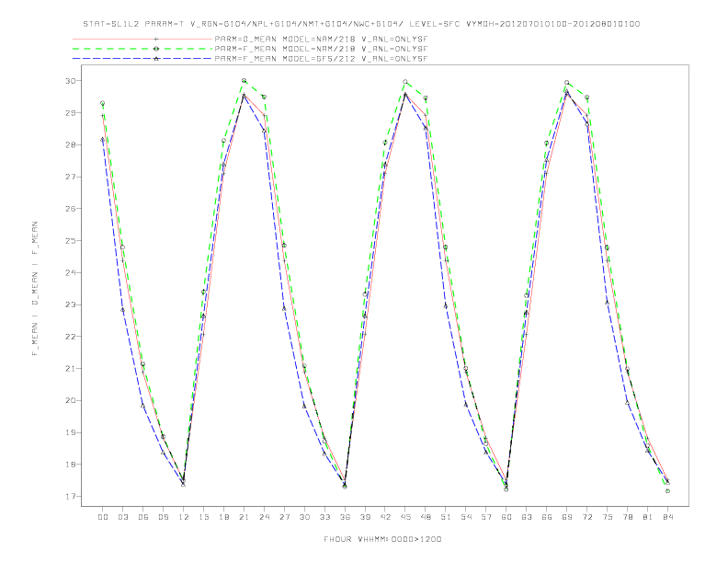The image size is (728, 563).
Task: Click x-axis forecast hour label 66
Action: (547, 517)
